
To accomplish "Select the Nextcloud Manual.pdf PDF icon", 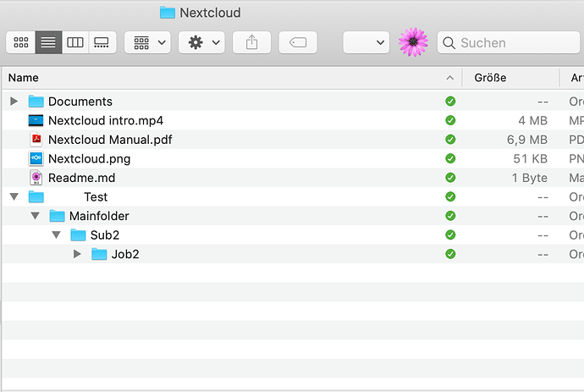I will 36,140.
